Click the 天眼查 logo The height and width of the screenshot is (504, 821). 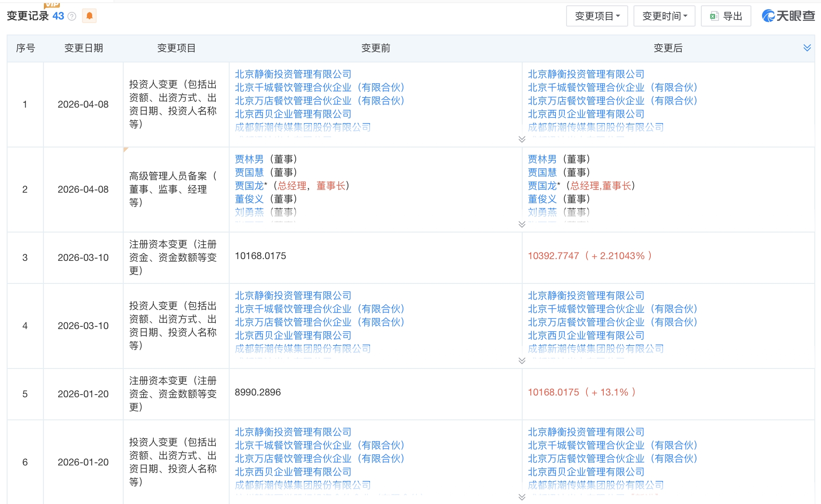(788, 16)
